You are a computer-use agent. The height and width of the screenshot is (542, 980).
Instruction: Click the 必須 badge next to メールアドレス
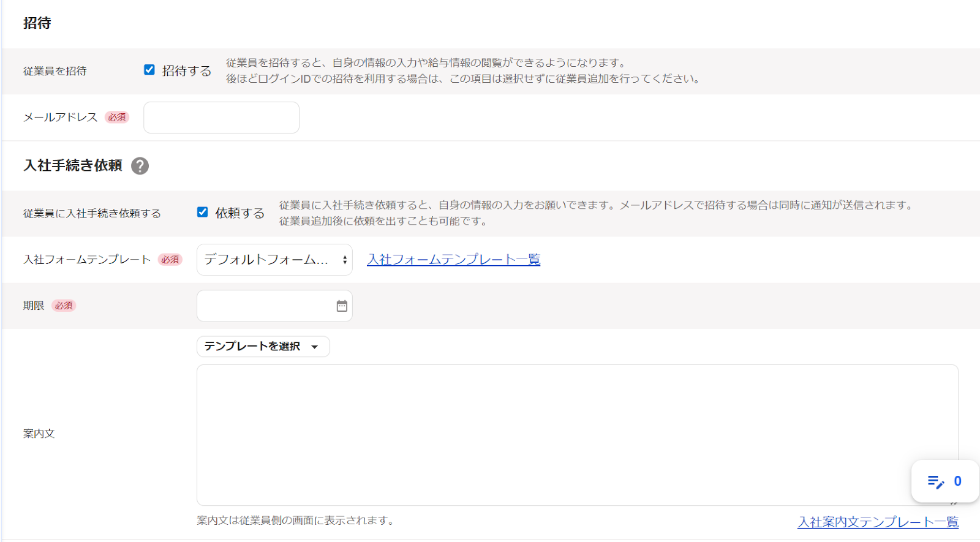point(117,117)
